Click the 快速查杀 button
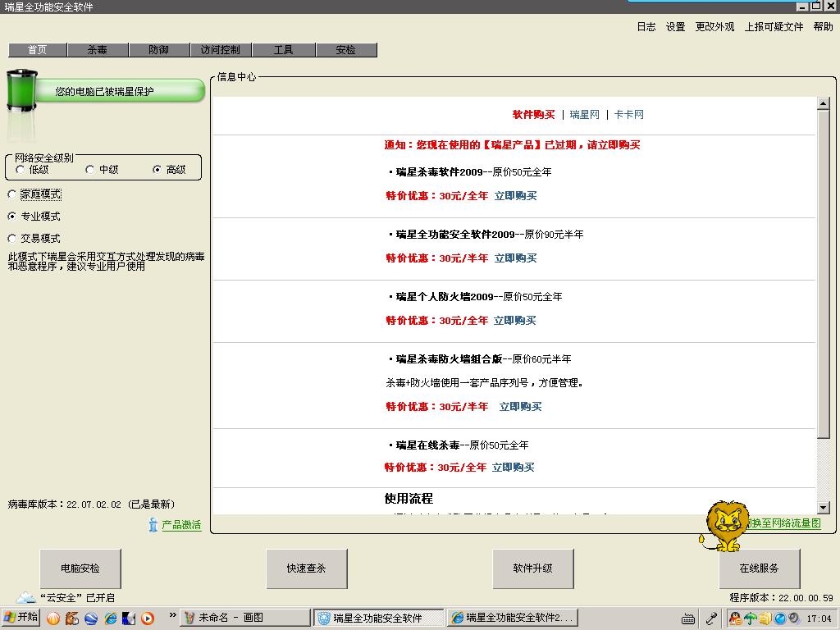Image resolution: width=840 pixels, height=630 pixels. point(307,568)
